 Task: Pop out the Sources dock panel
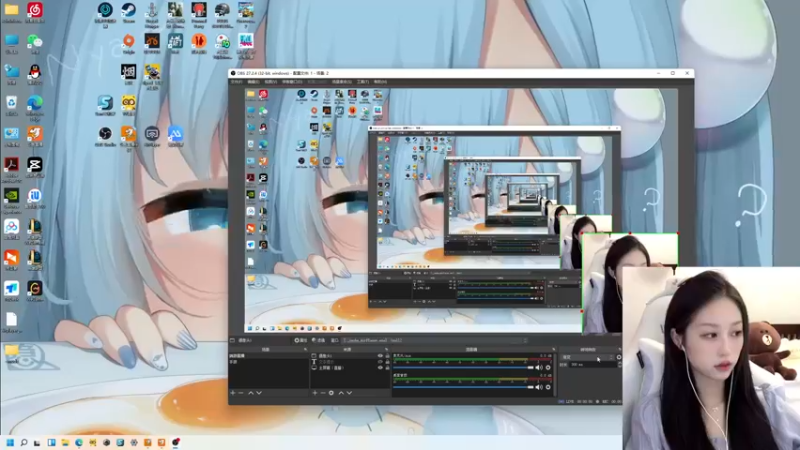387,349
